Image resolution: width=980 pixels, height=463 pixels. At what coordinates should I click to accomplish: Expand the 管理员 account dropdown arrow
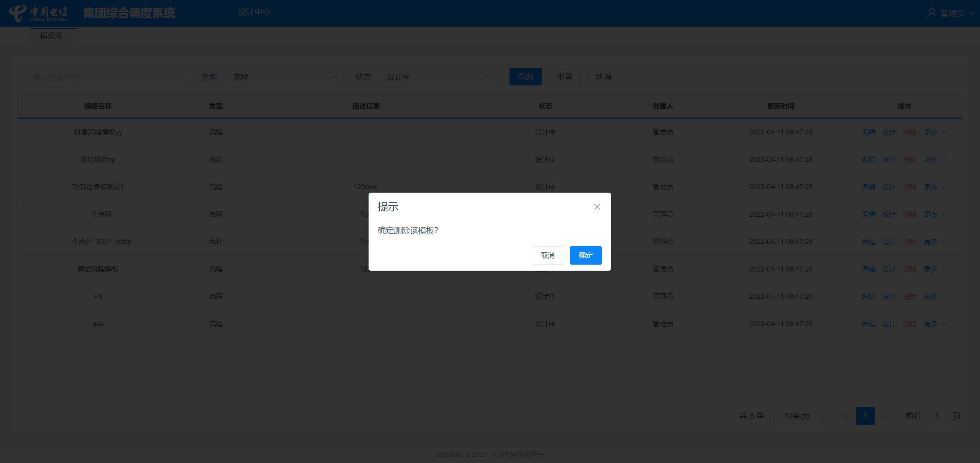point(972,13)
